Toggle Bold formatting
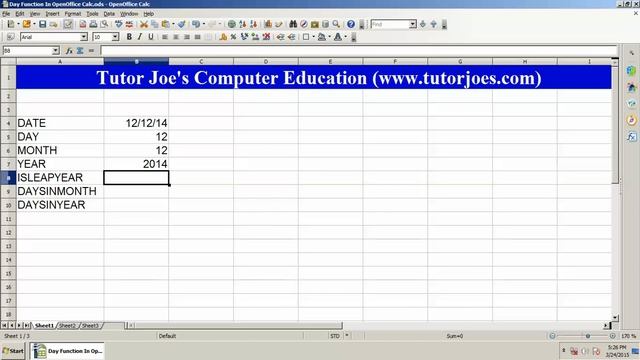The image size is (640, 360). (x=129, y=37)
